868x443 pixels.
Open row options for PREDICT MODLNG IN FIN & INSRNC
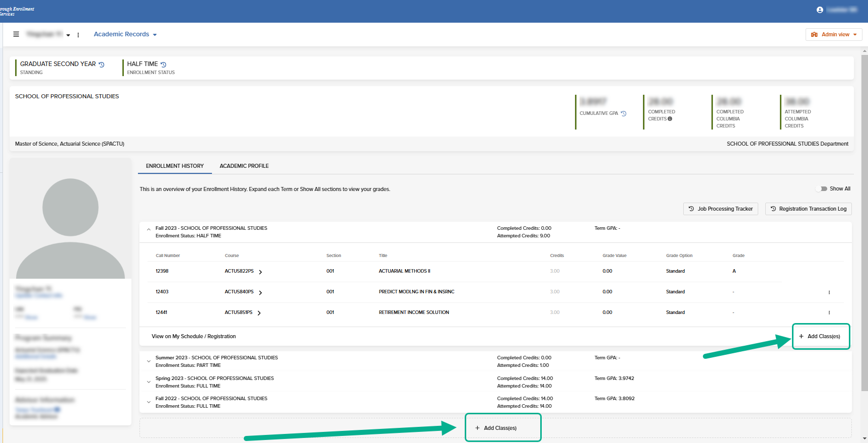coord(829,292)
